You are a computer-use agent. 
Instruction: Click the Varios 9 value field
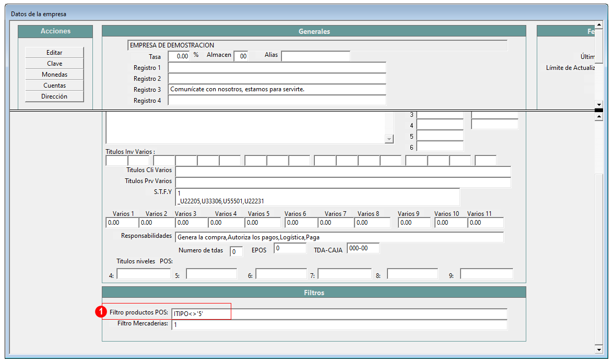coord(415,223)
